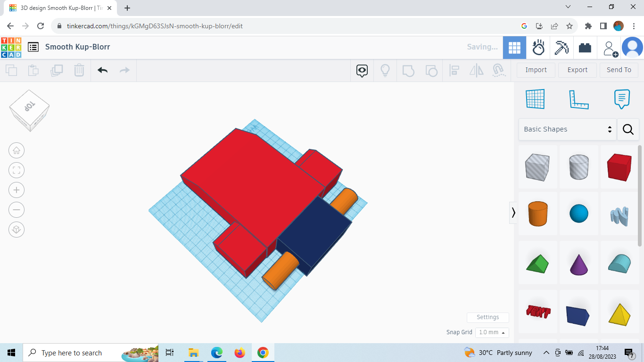644x362 pixels.
Task: Open the Align tool
Action: click(x=454, y=70)
